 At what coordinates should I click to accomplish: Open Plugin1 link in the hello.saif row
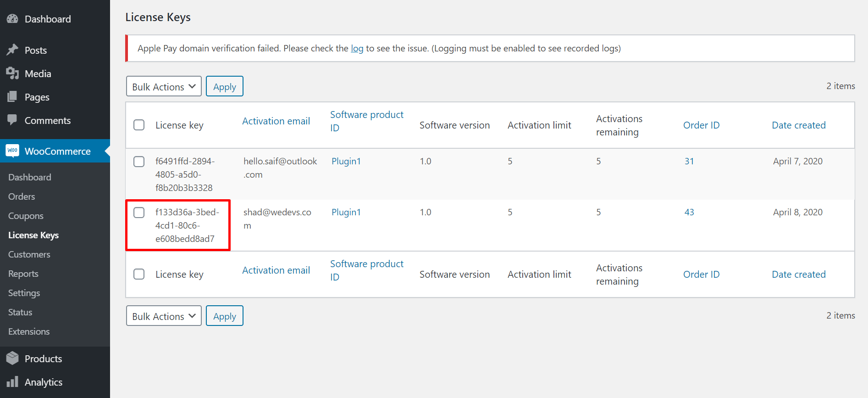click(x=346, y=161)
